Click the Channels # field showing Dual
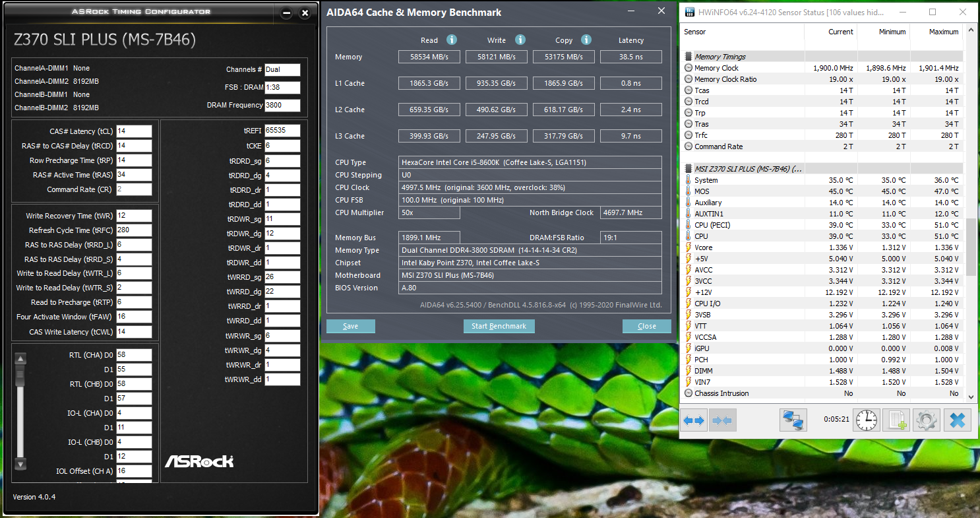The width and height of the screenshot is (980, 518). (282, 70)
